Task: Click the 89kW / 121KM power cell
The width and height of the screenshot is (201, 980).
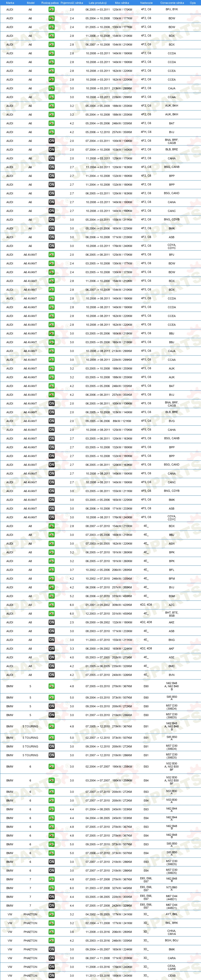Action: pyautogui.click(x=122, y=421)
